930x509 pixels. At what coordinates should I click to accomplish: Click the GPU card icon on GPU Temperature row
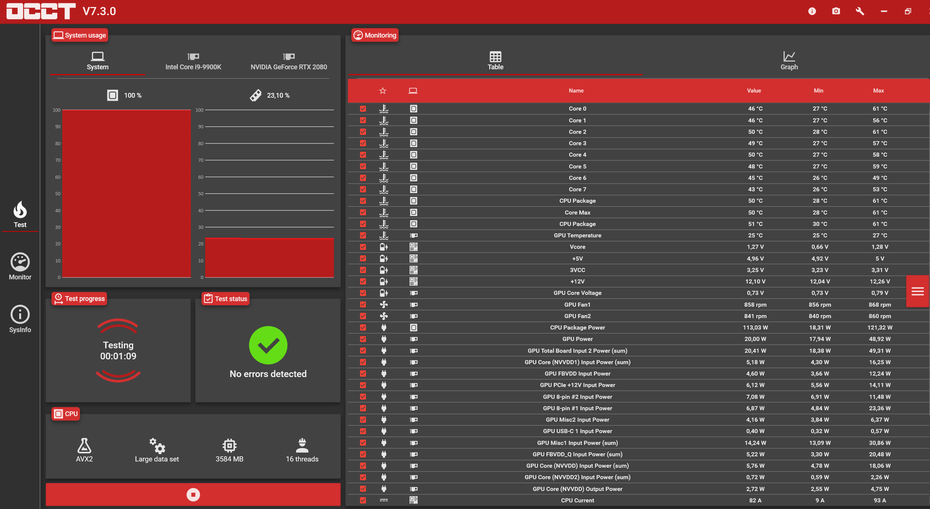(413, 236)
